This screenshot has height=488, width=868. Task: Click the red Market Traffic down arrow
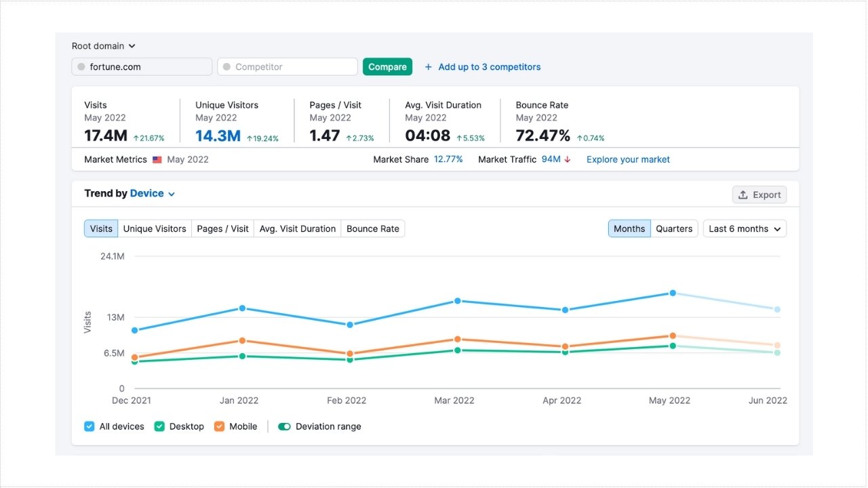pyautogui.click(x=568, y=160)
